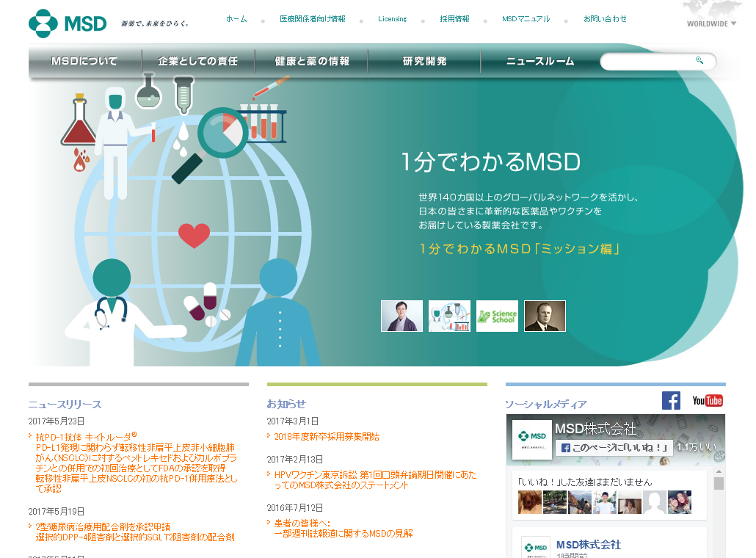Open ニュースルーム menu

pyautogui.click(x=540, y=61)
